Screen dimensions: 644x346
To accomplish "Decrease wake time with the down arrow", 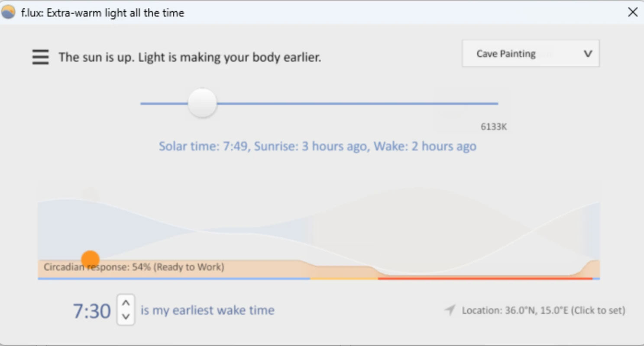I will [126, 317].
